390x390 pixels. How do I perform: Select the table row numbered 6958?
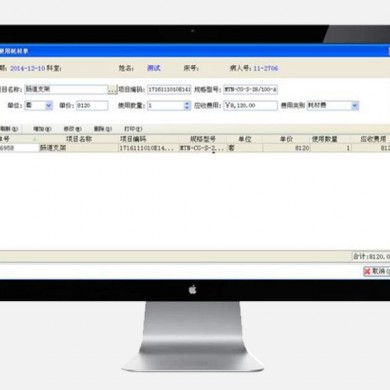[195, 148]
